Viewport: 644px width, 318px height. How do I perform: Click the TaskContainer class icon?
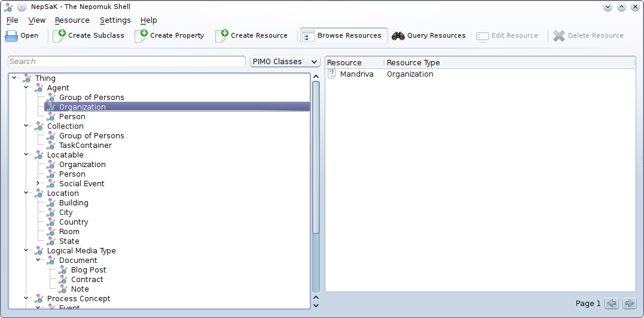point(51,145)
